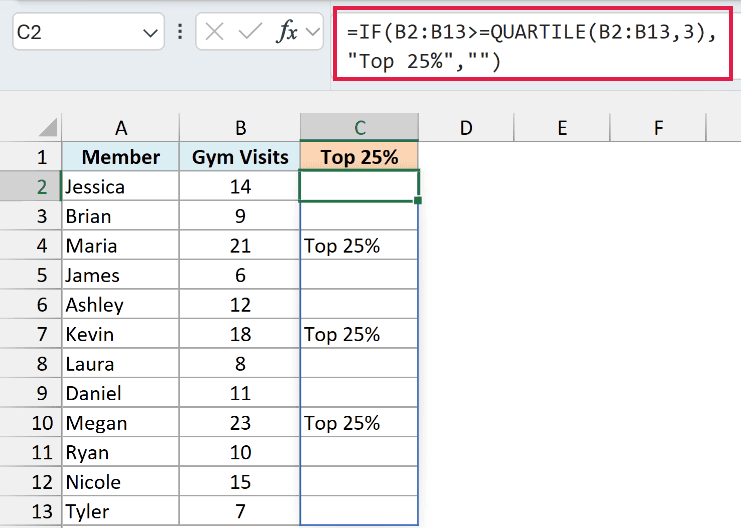Select row 9 header
This screenshot has width=741, height=528.
[x=31, y=393]
